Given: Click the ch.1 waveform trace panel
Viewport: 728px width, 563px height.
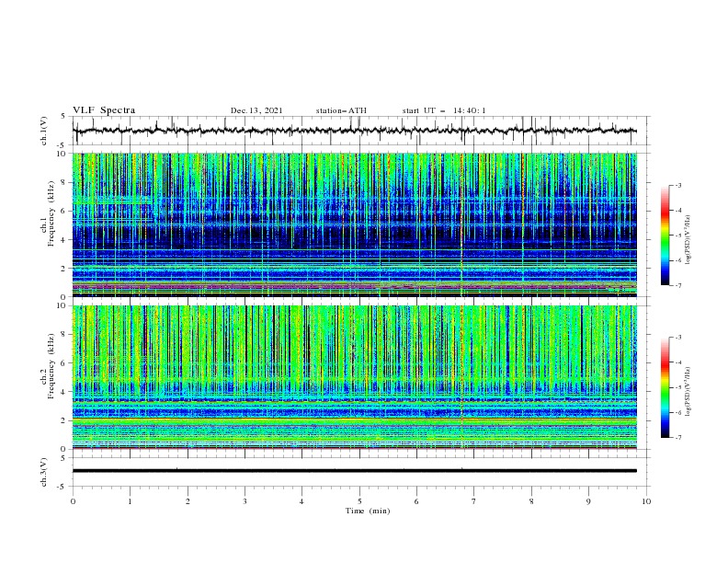Looking at the screenshot, I should coord(360,131).
